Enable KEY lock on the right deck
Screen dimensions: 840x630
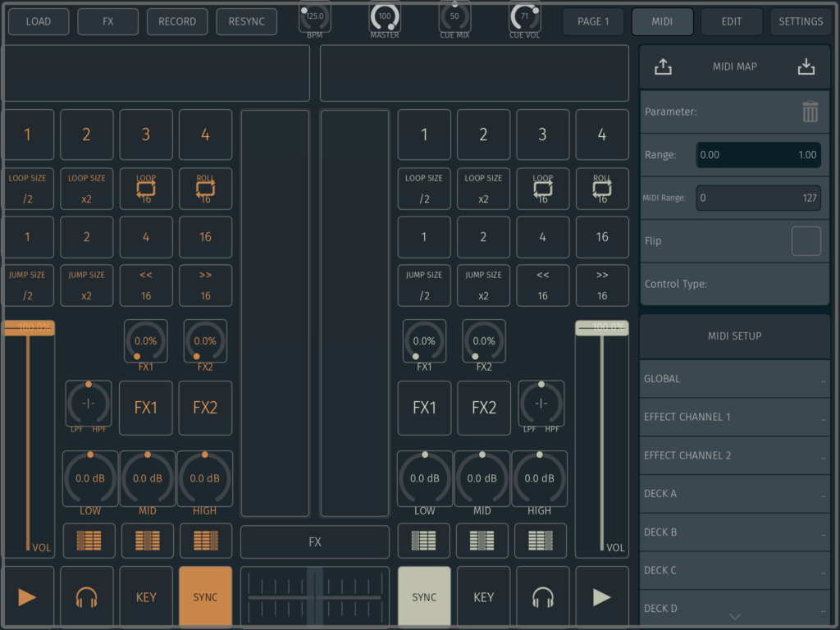point(484,596)
